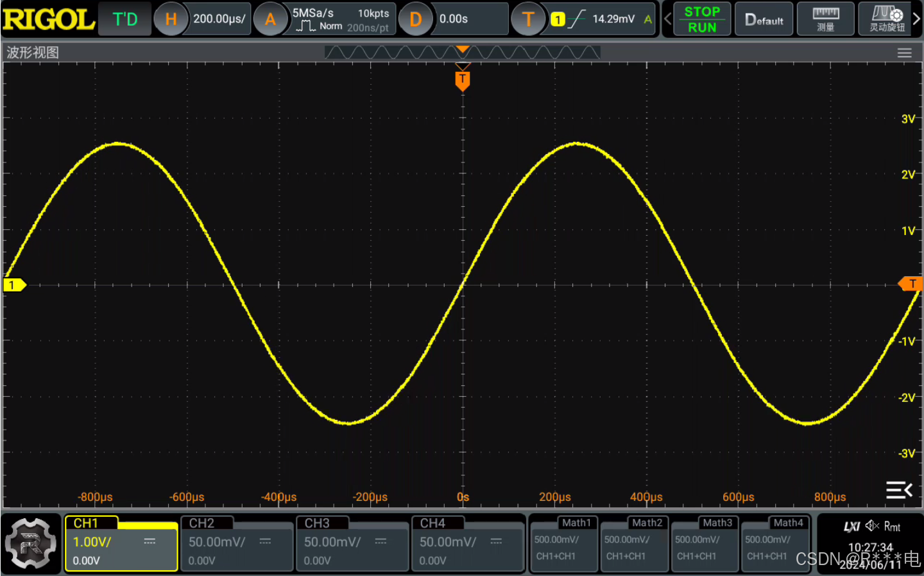Click the CH3 DC coupling icon
Viewport: 924px width, 576px height.
(x=381, y=541)
